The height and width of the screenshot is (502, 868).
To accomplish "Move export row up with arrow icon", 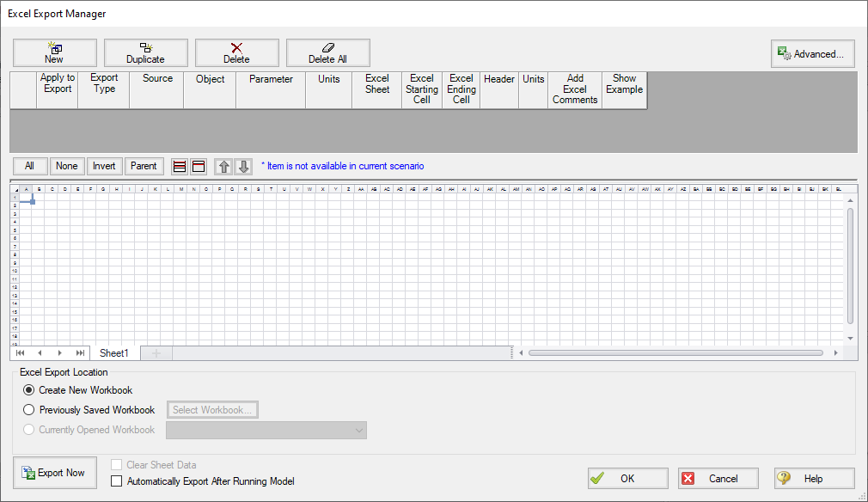I will [223, 166].
